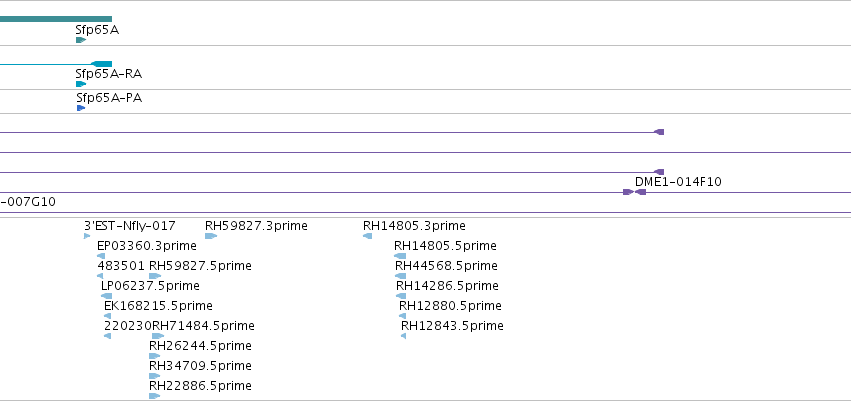Open the Sfp65A gene label
This screenshot has height=401, width=851.
(97, 30)
